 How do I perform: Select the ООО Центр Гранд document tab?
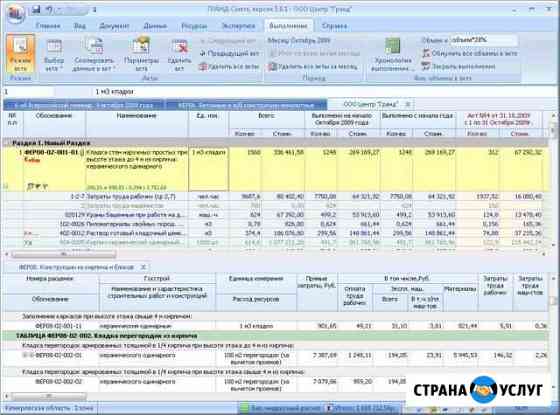coord(370,105)
